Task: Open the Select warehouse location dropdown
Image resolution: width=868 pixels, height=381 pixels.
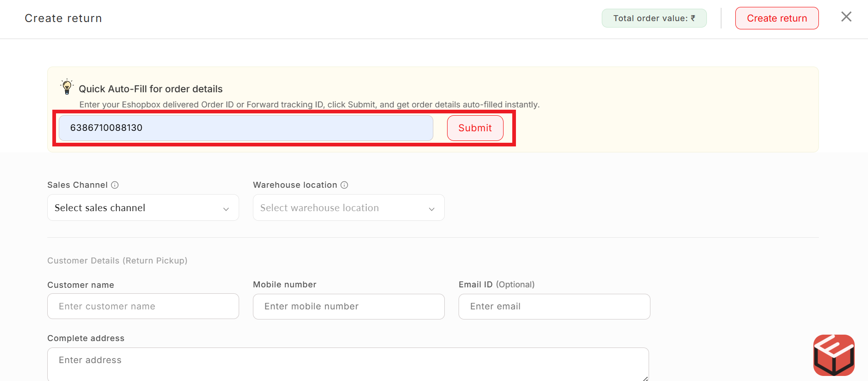Action: click(x=348, y=208)
